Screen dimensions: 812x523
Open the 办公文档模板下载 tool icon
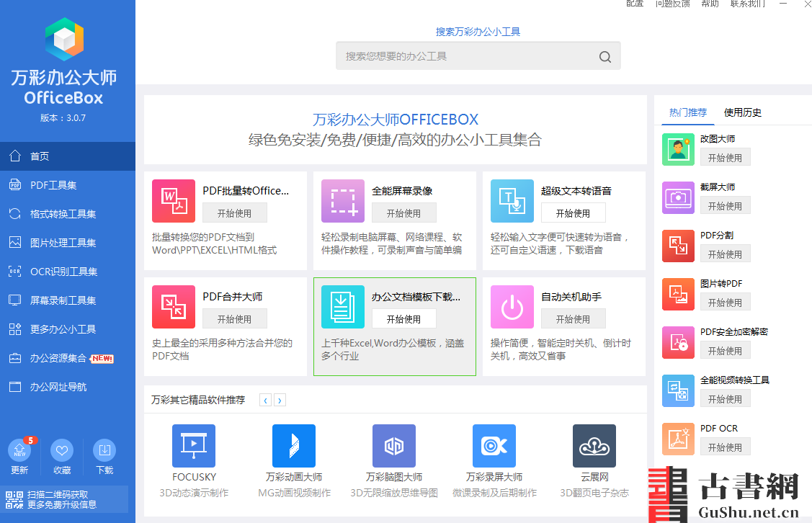[x=343, y=307]
